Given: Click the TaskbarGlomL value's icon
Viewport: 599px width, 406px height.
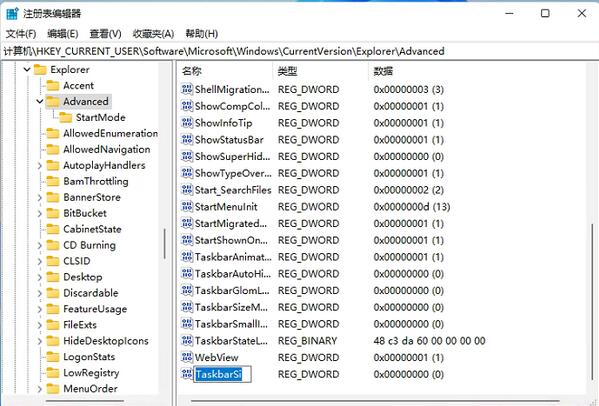Looking at the screenshot, I should click(x=187, y=291).
